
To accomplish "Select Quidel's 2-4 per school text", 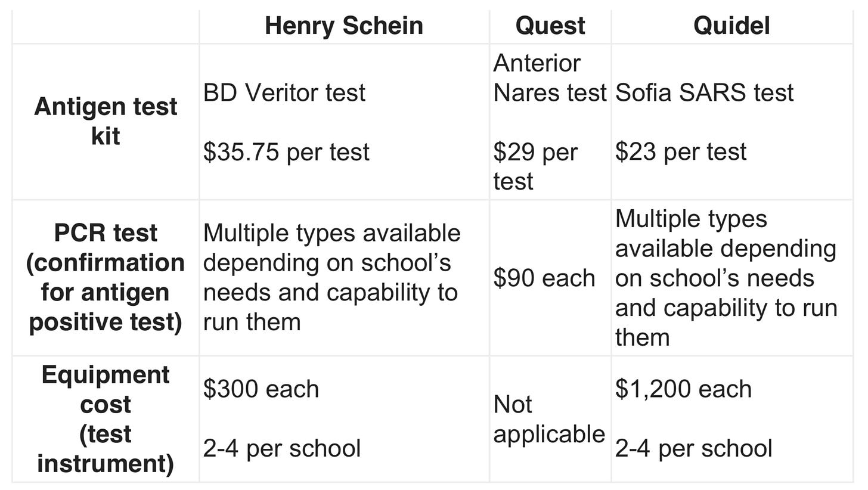I will coord(694,448).
